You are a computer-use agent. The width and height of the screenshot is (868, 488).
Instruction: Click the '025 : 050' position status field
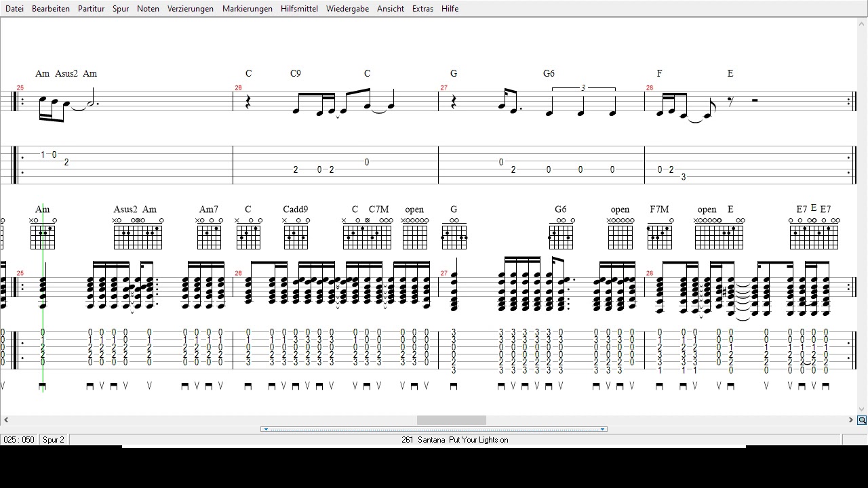[x=19, y=440]
